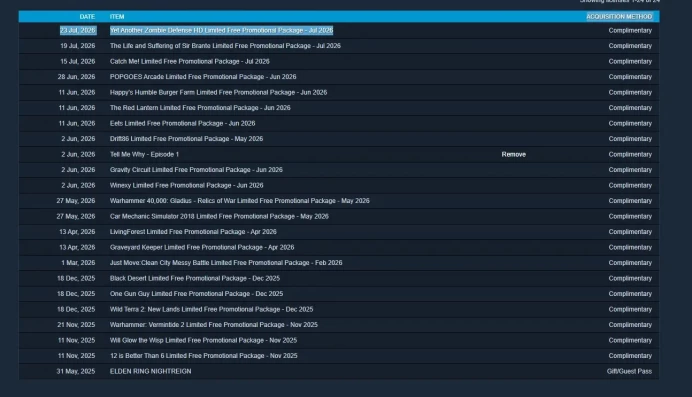The width and height of the screenshot is (692, 397).
Task: Select Drift86 Limited Free Promotional Package
Action: point(186,139)
